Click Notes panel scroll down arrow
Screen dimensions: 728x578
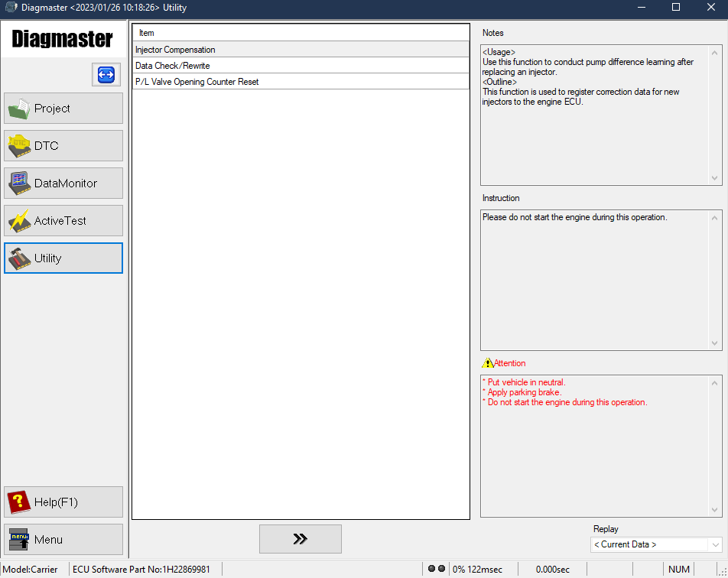pos(714,178)
